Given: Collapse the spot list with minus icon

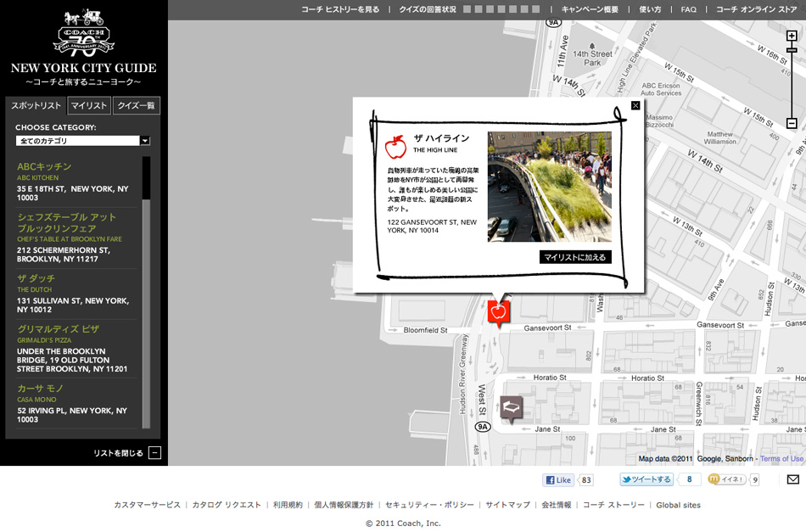Looking at the screenshot, I should 154,453.
